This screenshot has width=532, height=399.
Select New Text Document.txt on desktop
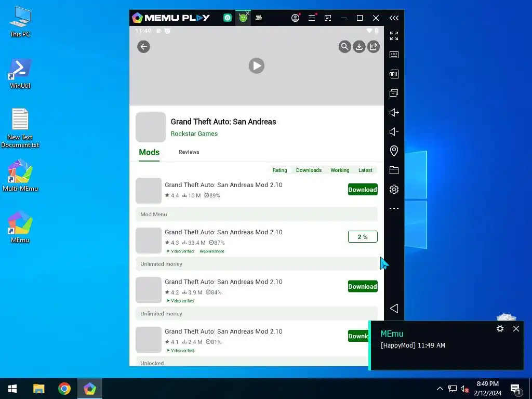[20, 128]
